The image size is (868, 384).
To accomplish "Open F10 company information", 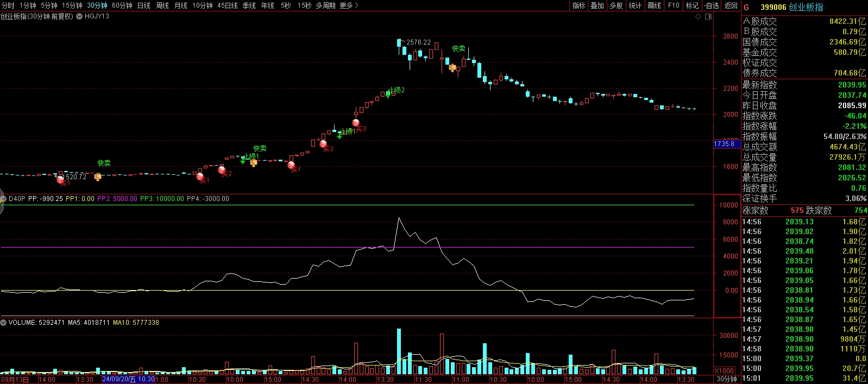I will coord(674,5).
